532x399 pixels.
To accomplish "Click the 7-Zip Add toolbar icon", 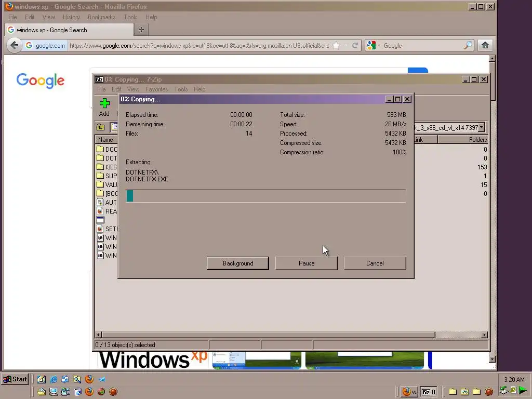I will (104, 107).
